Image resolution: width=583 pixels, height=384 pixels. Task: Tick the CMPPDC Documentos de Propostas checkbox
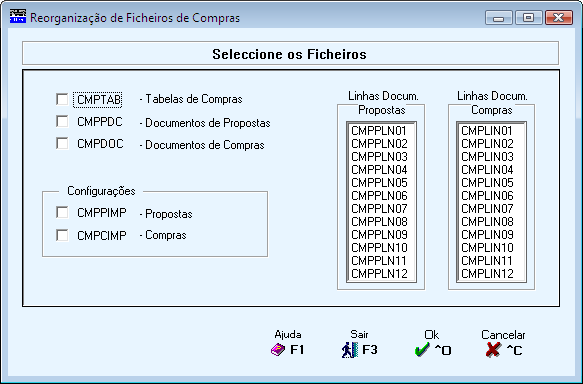[62, 121]
